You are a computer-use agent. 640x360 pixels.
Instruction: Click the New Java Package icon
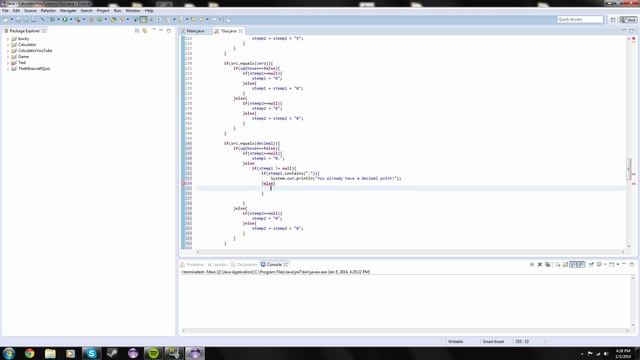(91, 20)
